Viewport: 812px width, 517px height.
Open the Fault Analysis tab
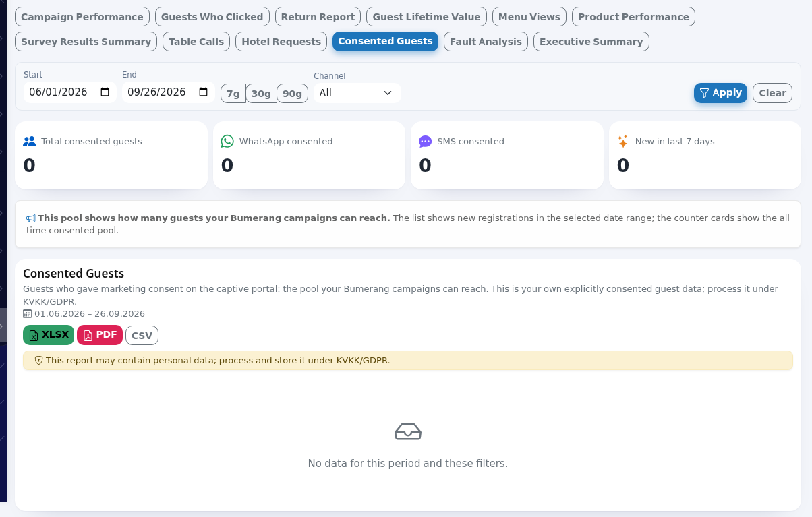click(x=486, y=42)
